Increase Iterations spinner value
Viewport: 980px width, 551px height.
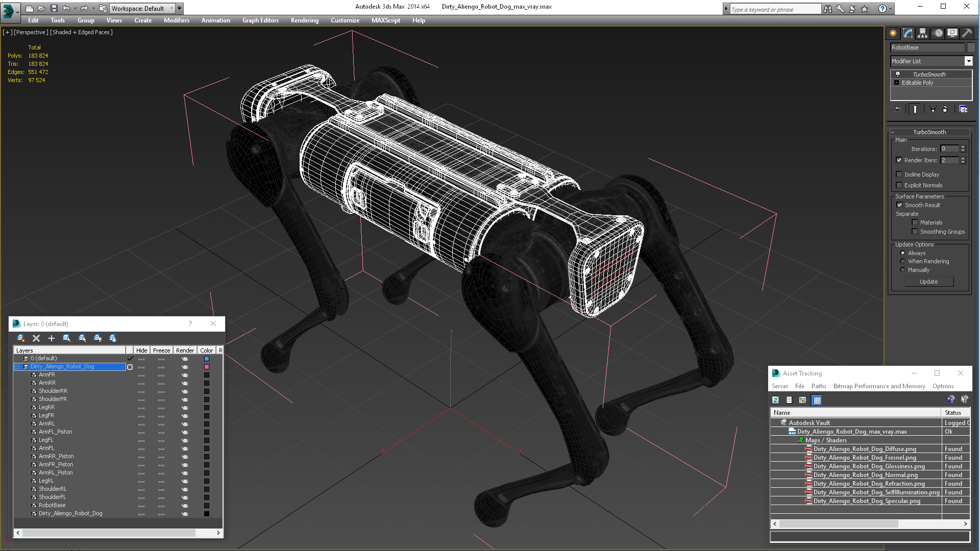tap(963, 147)
